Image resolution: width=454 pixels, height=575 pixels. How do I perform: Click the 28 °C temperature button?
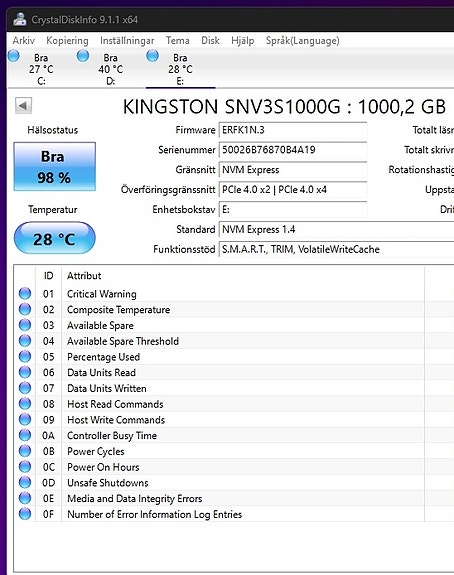click(x=55, y=238)
